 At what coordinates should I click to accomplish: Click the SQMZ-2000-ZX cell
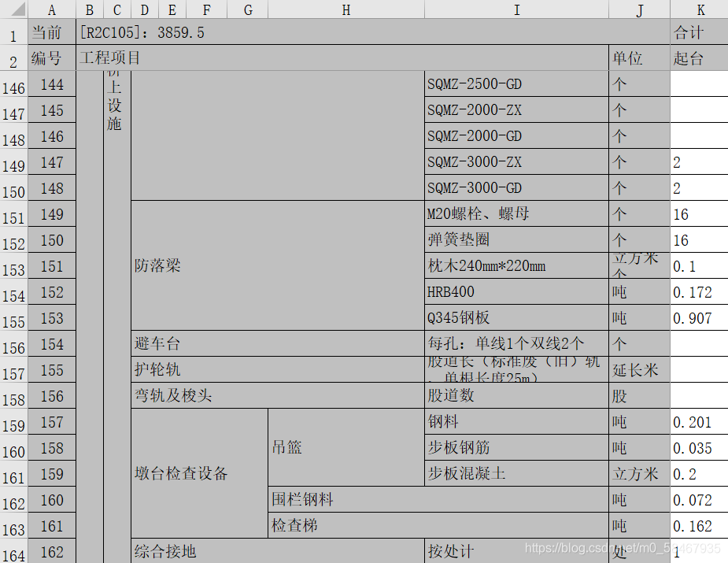[x=517, y=110]
